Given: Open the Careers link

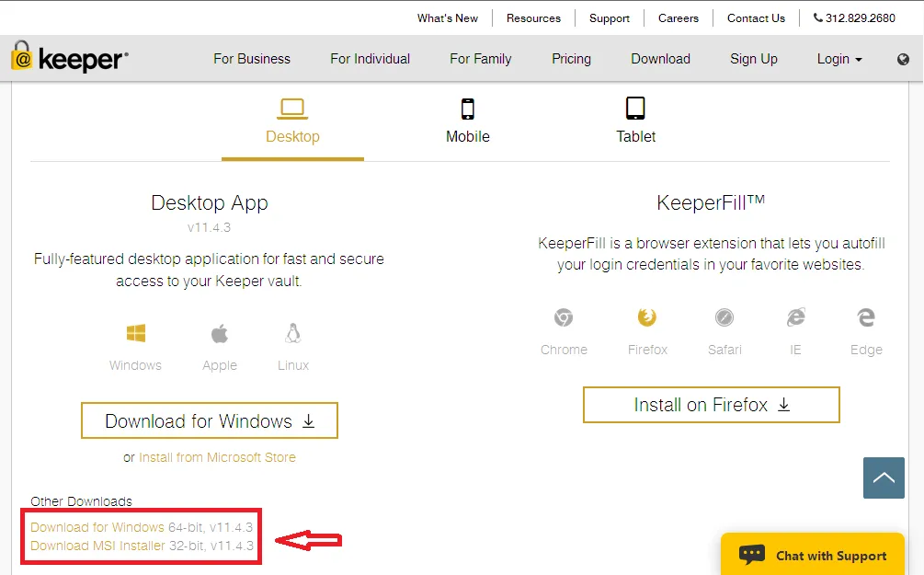Looking at the screenshot, I should click(679, 18).
